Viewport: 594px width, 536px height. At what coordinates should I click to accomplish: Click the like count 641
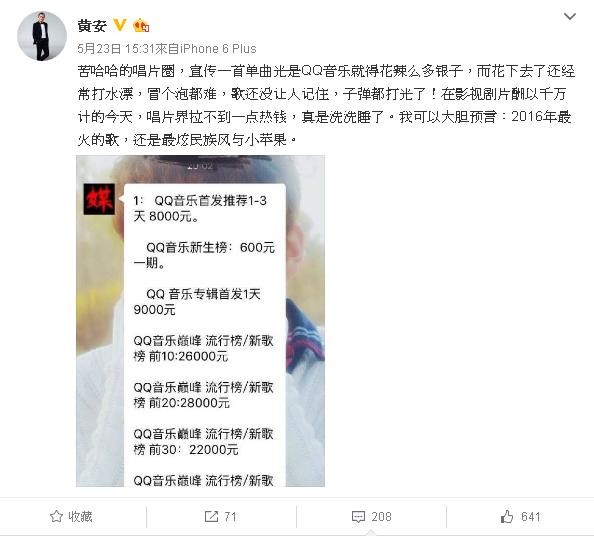point(530,517)
